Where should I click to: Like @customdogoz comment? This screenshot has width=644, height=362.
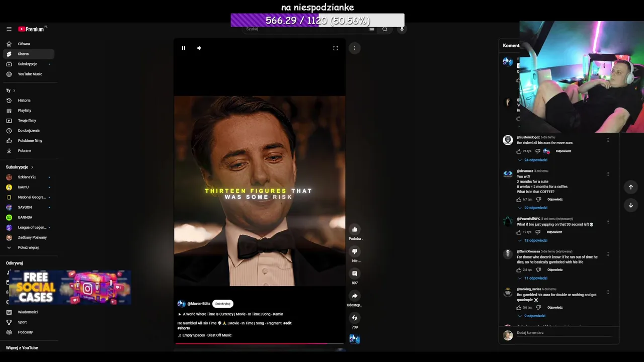519,151
